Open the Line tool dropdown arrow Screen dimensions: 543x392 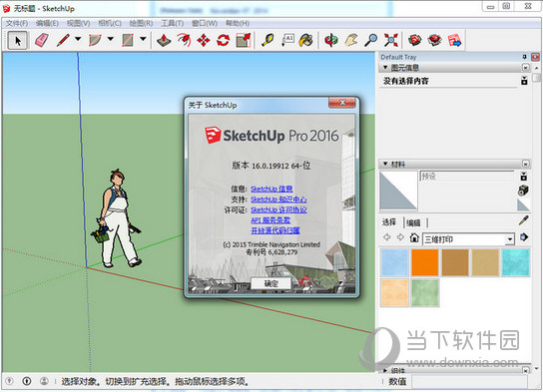(x=78, y=39)
